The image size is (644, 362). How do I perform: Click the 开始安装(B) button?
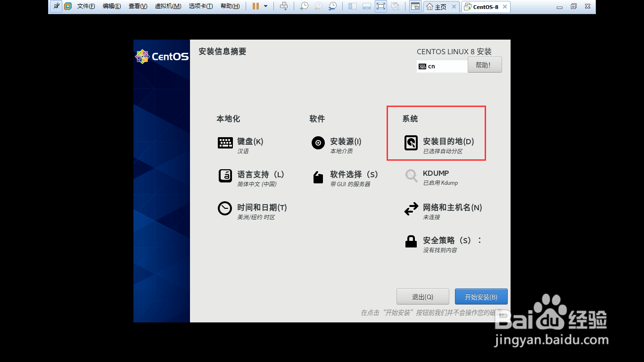(481, 296)
